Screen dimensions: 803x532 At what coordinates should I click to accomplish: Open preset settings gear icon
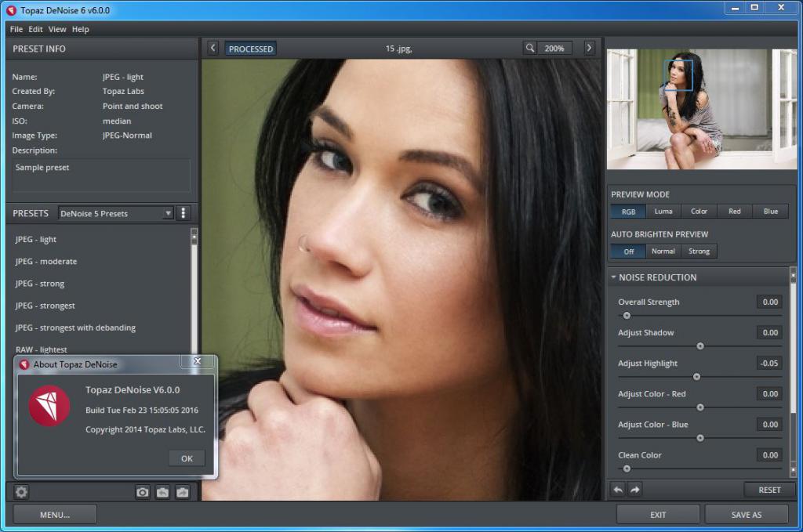(21, 491)
